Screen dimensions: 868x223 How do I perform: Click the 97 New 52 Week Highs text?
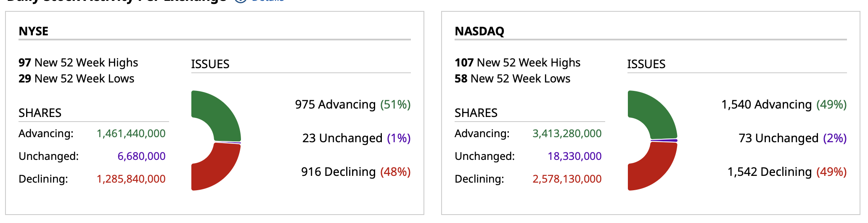pyautogui.click(x=78, y=63)
